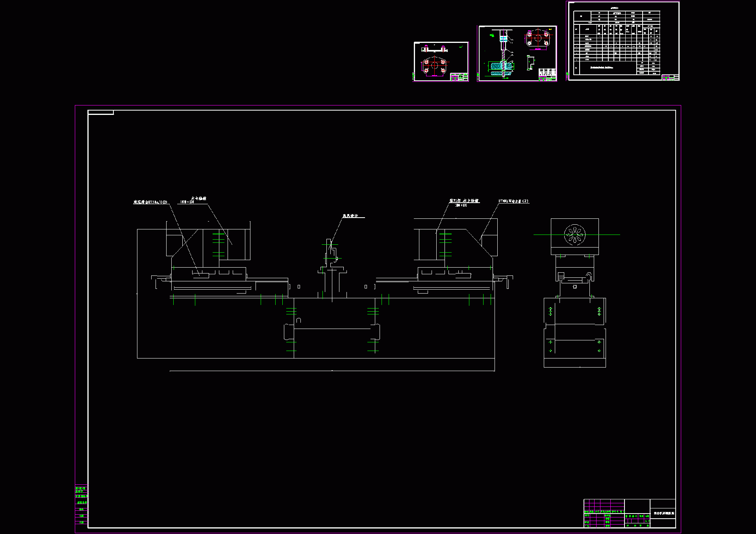Select the 1TD power head label at right

click(513, 201)
